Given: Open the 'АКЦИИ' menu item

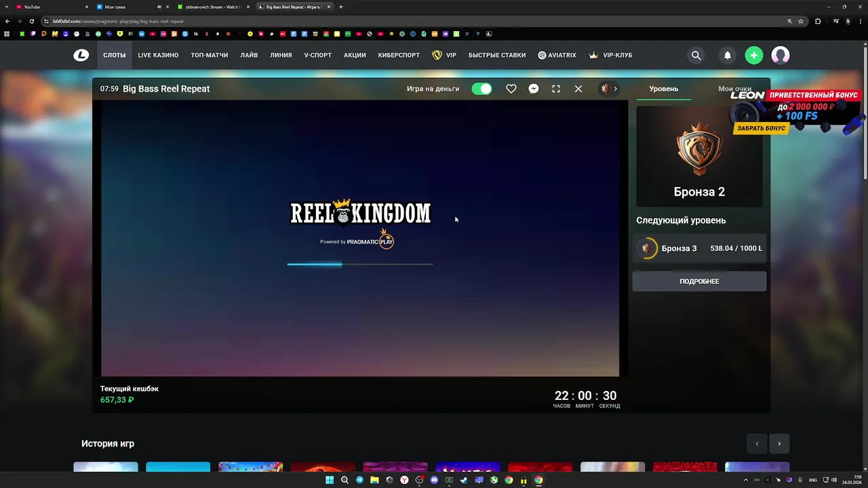Looking at the screenshot, I should 355,56.
